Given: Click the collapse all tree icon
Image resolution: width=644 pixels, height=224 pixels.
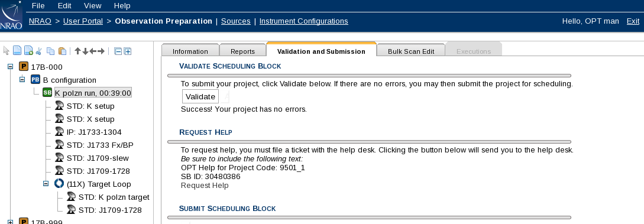Looking at the screenshot, I should click(118, 51).
